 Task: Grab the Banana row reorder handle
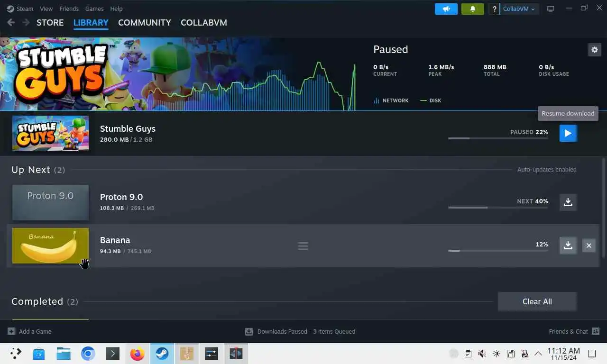303,246
